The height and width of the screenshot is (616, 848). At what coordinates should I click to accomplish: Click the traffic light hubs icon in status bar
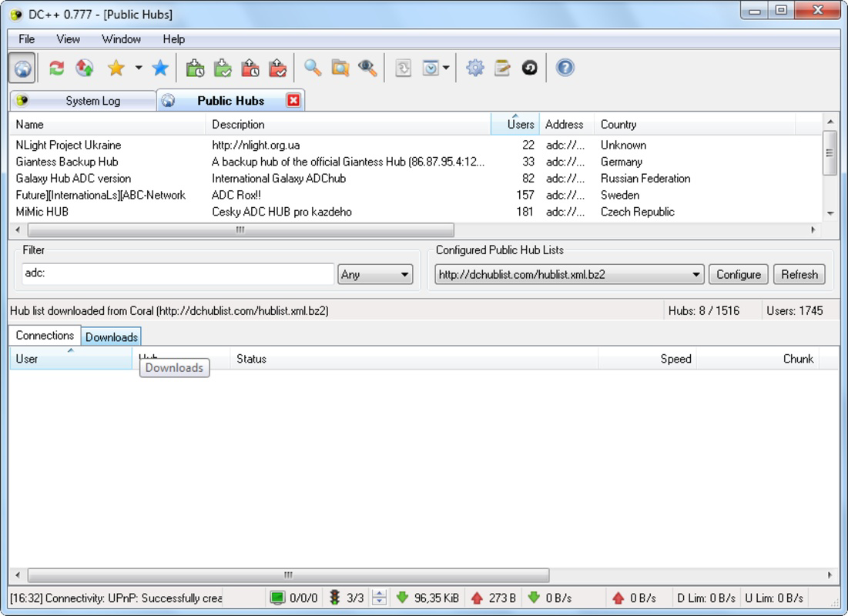(335, 598)
